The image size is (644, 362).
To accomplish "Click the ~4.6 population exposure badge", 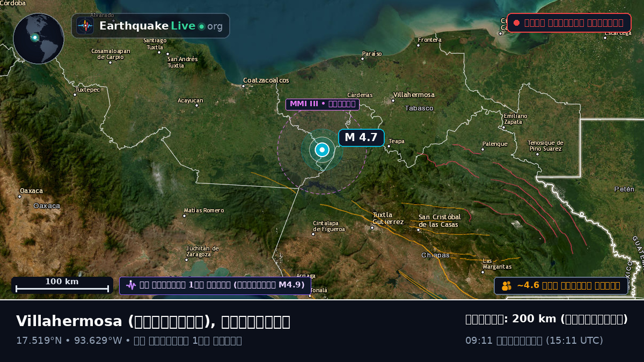I will coord(561,286).
